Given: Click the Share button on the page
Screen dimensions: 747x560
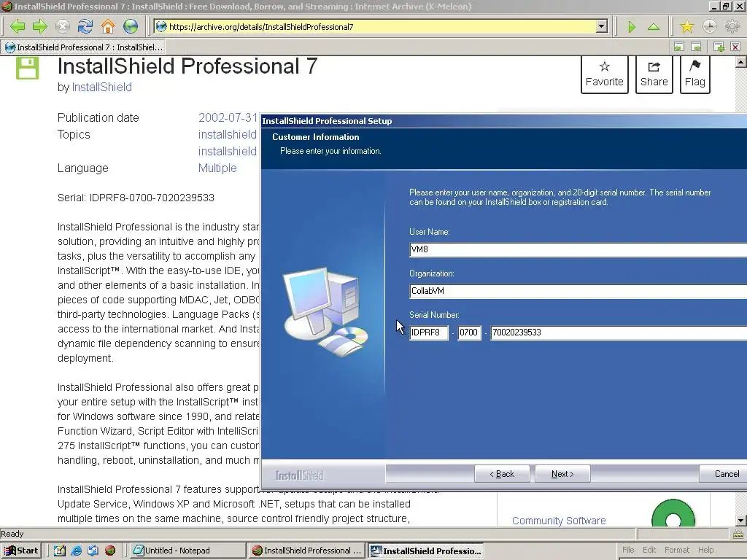Looking at the screenshot, I should (x=654, y=74).
